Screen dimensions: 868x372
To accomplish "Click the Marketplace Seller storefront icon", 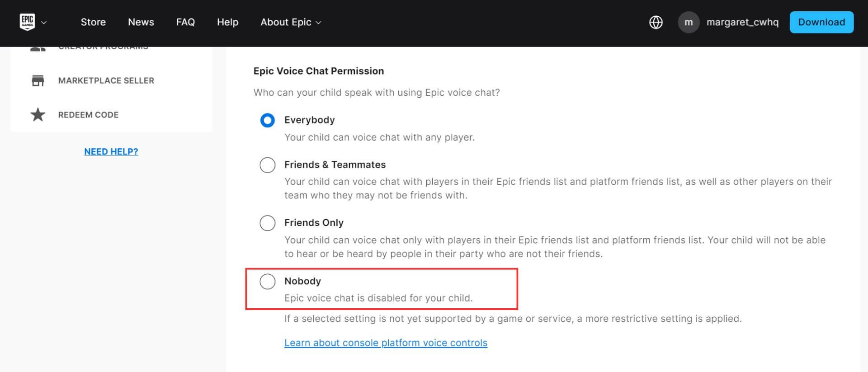I will tap(38, 80).
